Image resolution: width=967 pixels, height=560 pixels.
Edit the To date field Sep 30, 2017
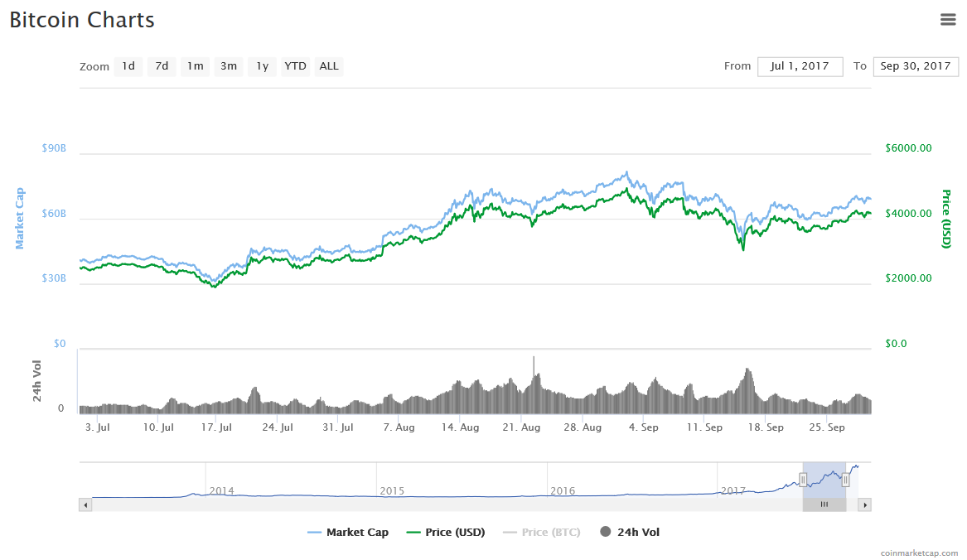[916, 66]
